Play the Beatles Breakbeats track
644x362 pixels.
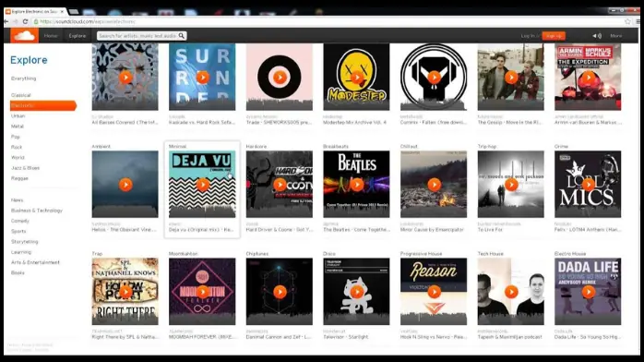(356, 185)
